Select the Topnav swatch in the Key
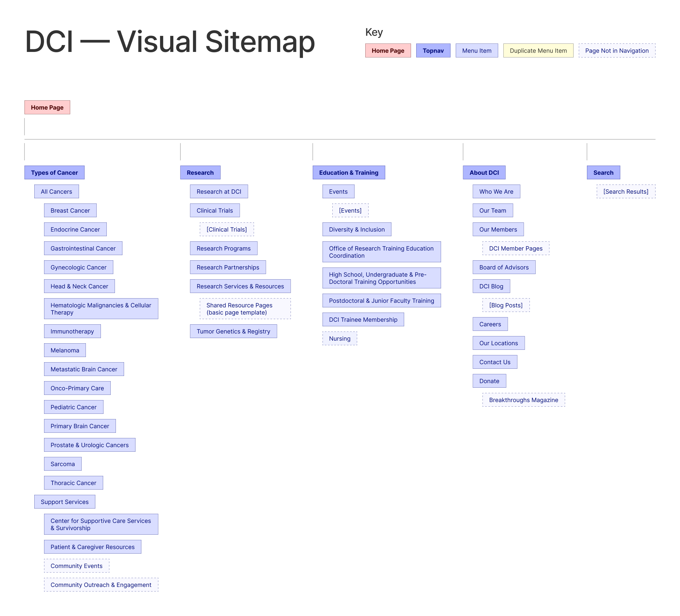The height and width of the screenshot is (616, 680). [x=433, y=51]
